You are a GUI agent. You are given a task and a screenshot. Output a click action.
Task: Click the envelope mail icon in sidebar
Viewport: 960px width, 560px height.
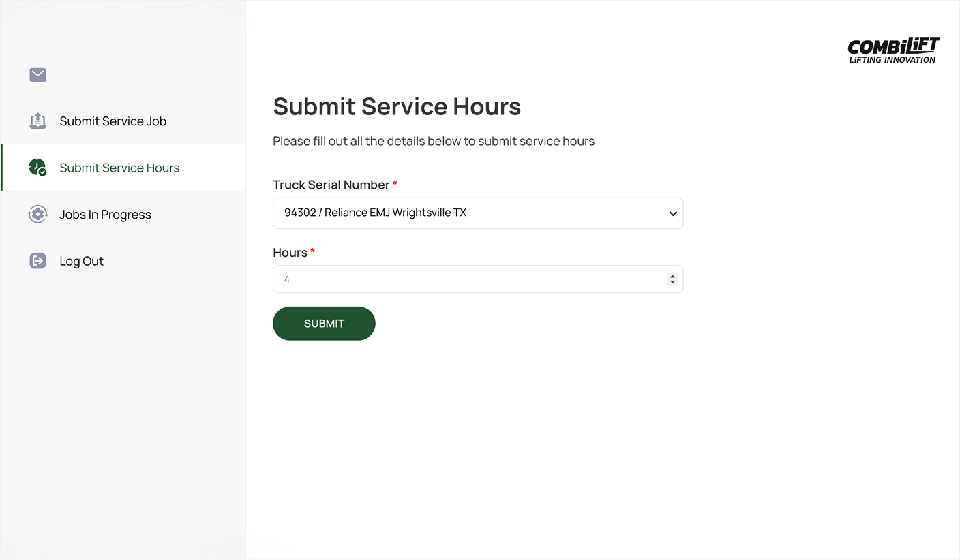coord(37,75)
